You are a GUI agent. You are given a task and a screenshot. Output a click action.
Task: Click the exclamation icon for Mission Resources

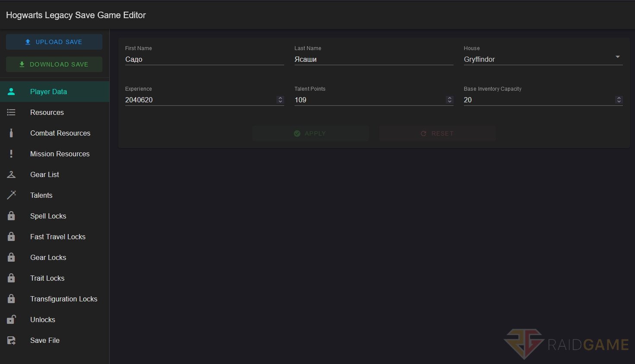11,154
